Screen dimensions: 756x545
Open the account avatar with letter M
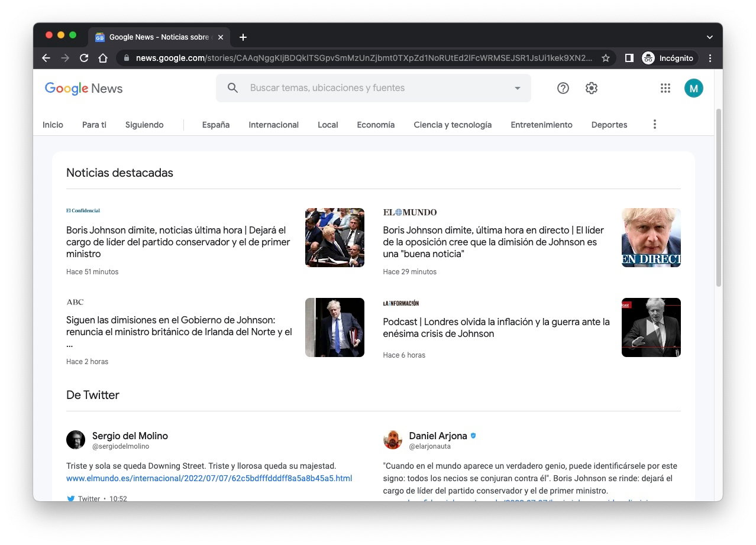[x=693, y=87]
